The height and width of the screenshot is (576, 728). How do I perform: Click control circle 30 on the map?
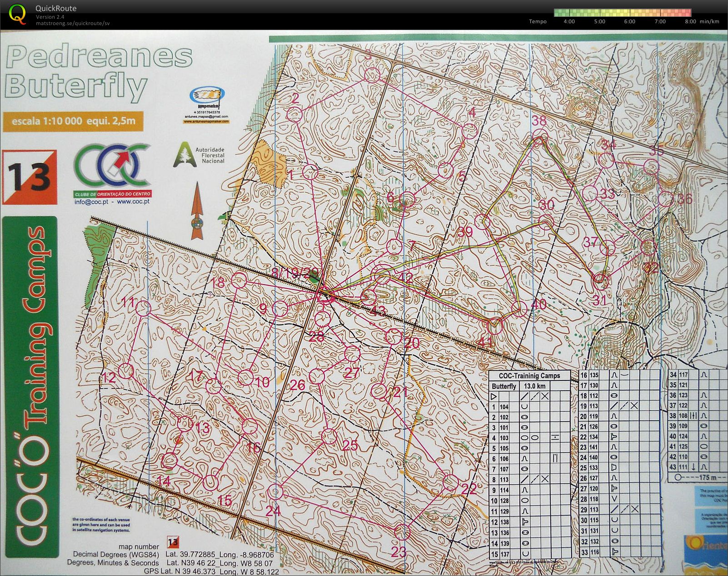pyautogui.click(x=546, y=222)
